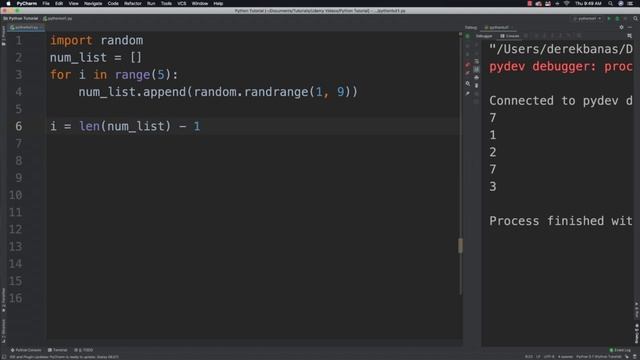Open the LF line separator selector
Image resolution: width=640 pixels, height=360 pixels.
pyautogui.click(x=538, y=357)
